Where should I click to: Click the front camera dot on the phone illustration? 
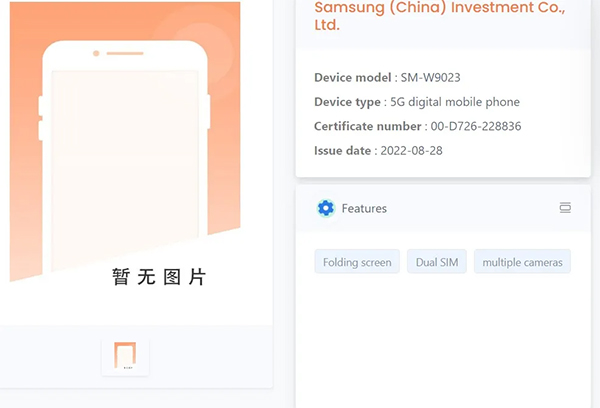point(96,53)
